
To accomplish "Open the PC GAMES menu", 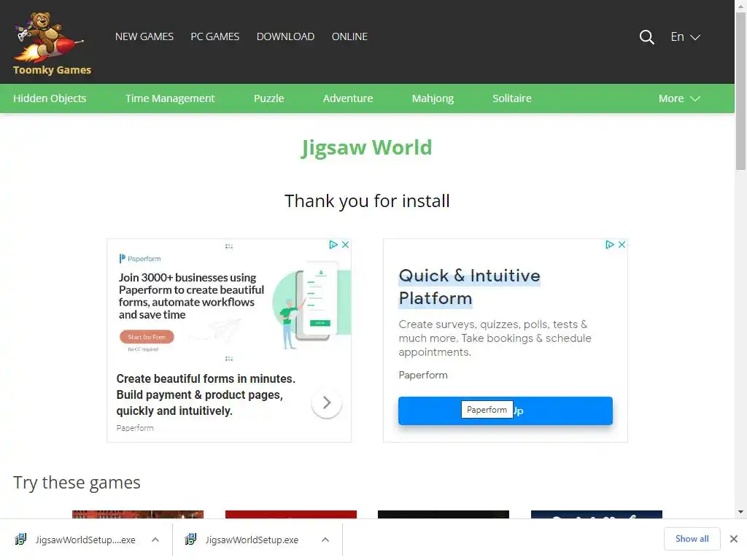I will click(x=215, y=36).
